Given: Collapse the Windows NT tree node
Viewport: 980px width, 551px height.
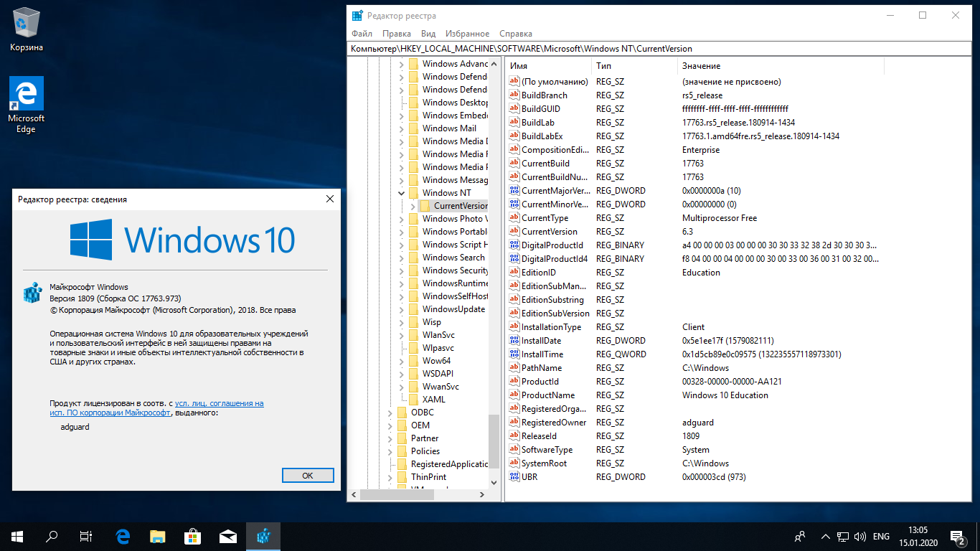Looking at the screenshot, I should pos(402,193).
